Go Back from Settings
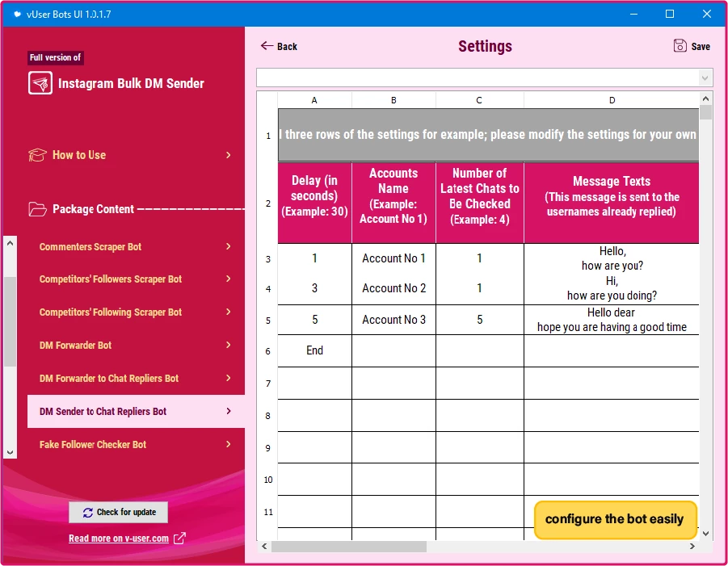This screenshot has width=728, height=566. tap(279, 46)
